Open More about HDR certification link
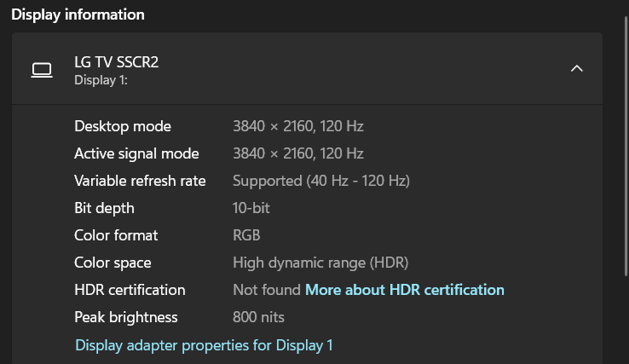This screenshot has height=364, width=629. (x=405, y=290)
